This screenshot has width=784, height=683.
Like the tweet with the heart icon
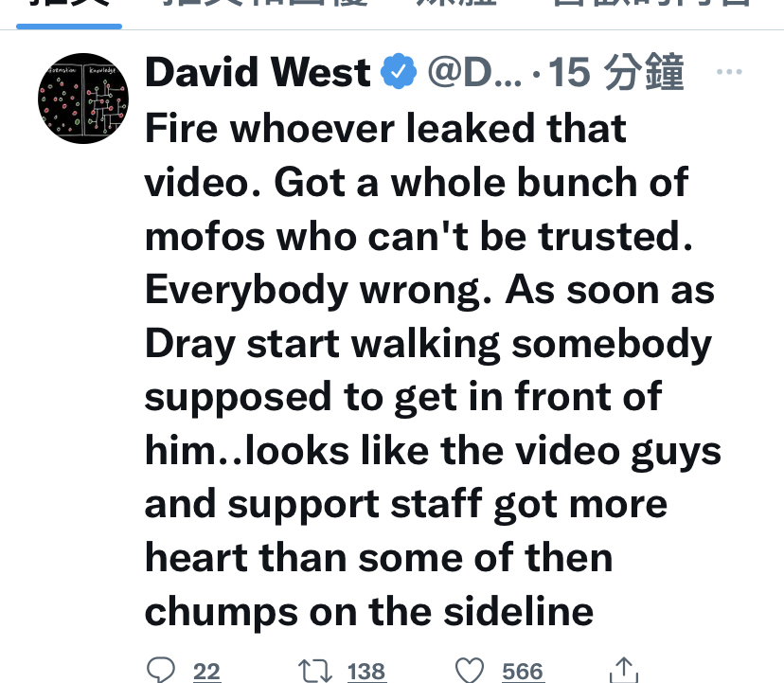[470, 671]
